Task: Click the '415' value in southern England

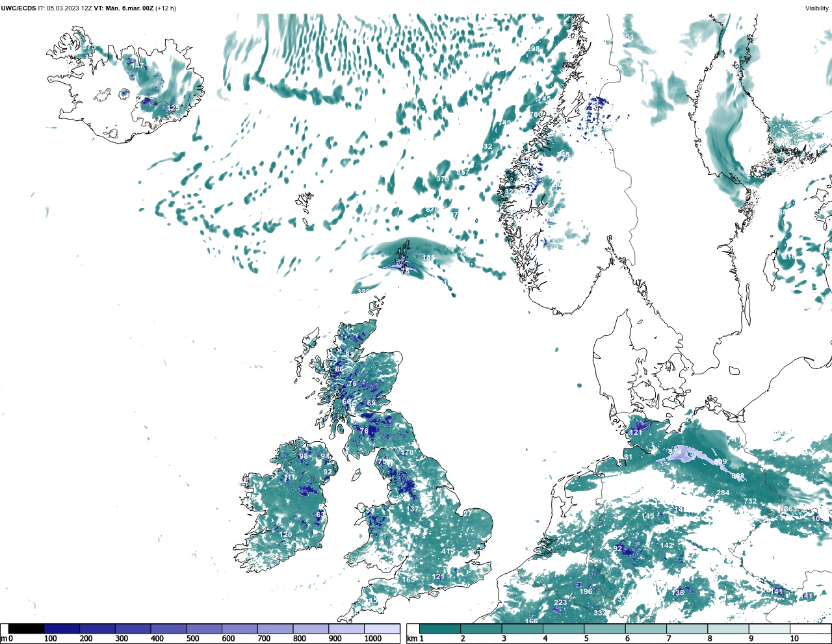Action: point(448,551)
